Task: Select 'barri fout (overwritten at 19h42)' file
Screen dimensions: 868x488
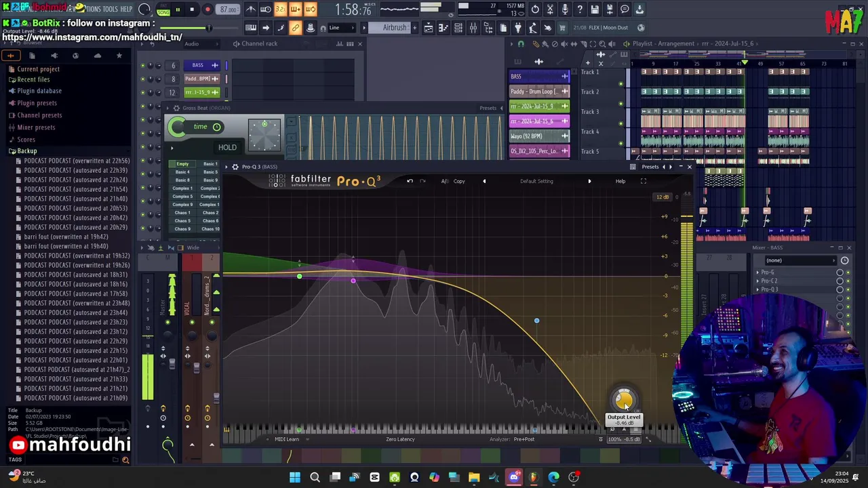Action: click(x=66, y=237)
